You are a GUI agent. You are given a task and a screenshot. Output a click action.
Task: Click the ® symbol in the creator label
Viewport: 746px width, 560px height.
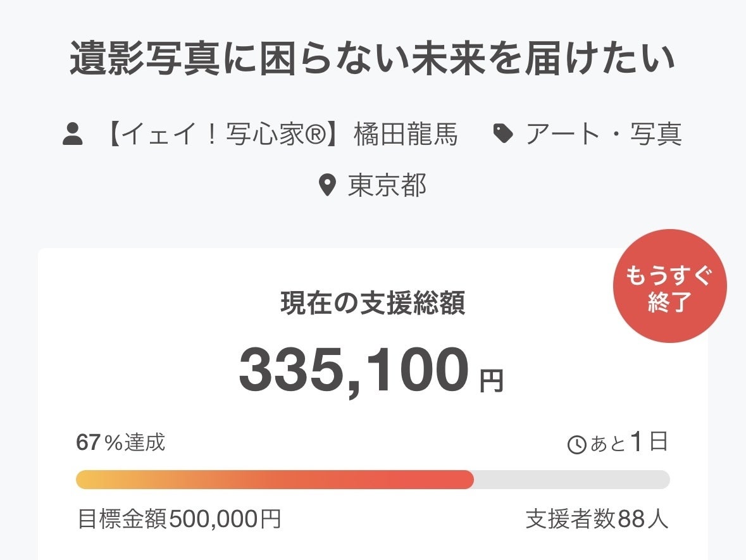pos(314,134)
